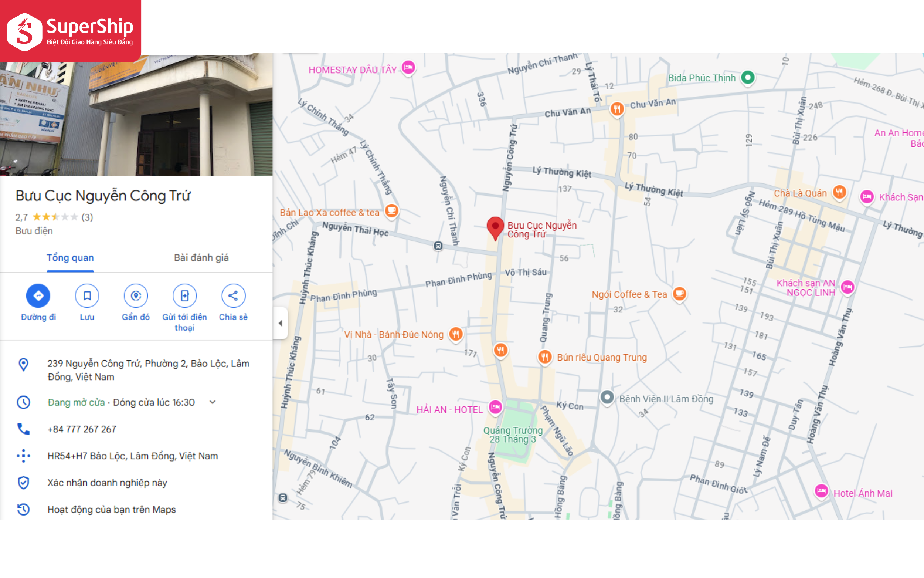Collapse the side panel arrow
Screen dimensions: 924x578
pos(281,324)
